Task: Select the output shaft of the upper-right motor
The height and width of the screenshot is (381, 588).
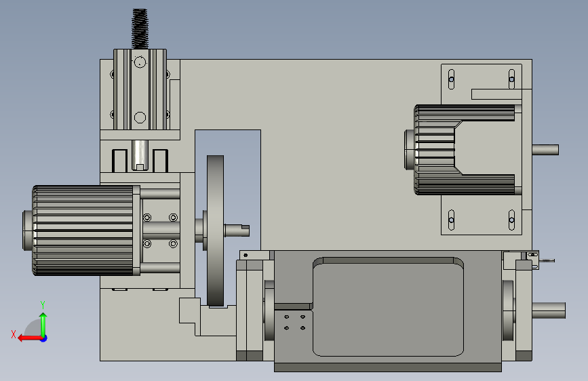Action: point(546,150)
